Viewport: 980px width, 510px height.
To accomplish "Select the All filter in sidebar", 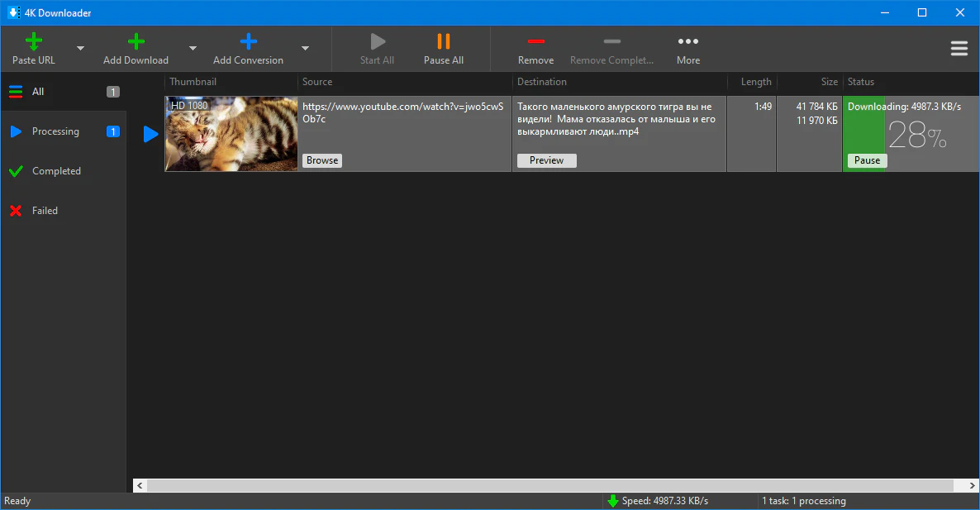I will (38, 92).
